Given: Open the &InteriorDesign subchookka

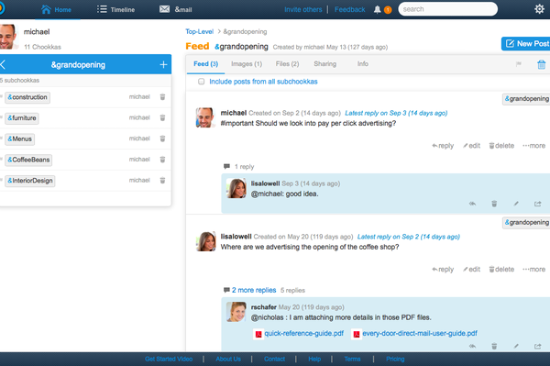Looking at the screenshot, I should [x=30, y=181].
